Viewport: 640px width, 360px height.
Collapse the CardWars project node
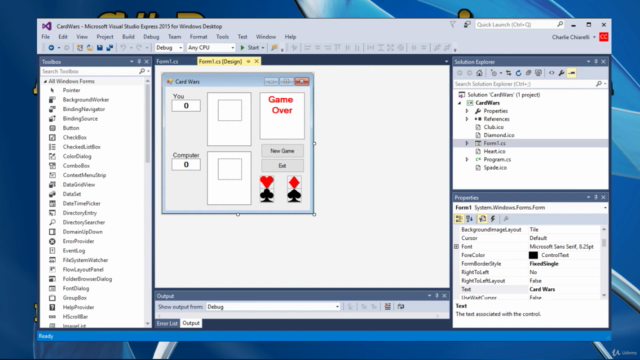point(460,103)
